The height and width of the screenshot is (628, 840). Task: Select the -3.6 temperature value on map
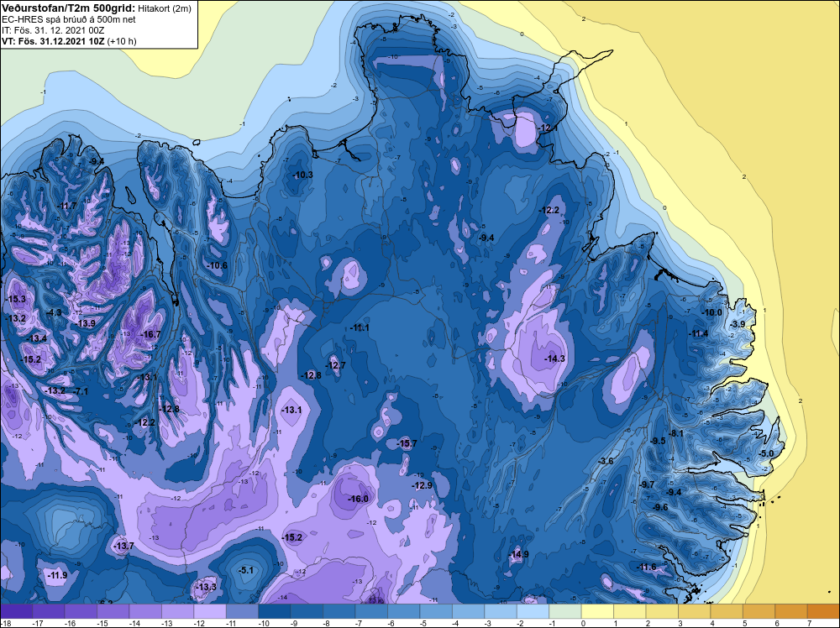pyautogui.click(x=606, y=461)
